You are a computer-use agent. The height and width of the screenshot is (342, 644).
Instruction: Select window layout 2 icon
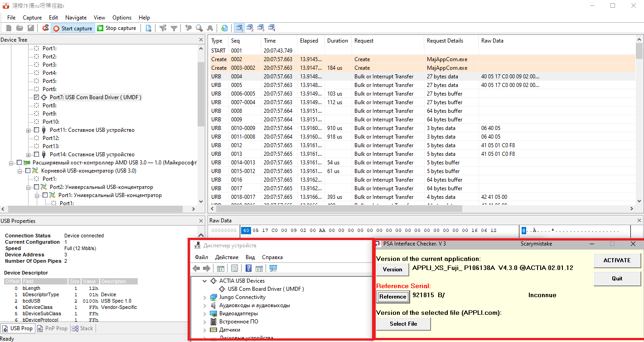(250, 28)
